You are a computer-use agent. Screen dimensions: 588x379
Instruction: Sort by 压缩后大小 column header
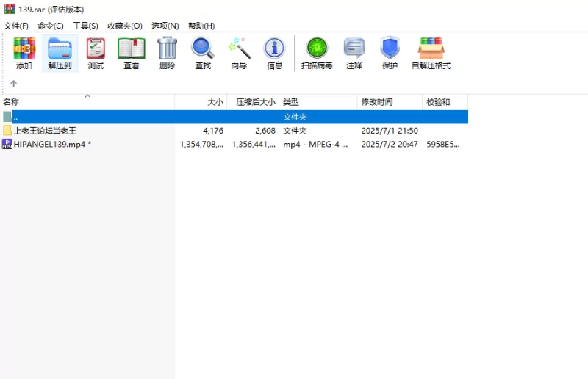253,102
